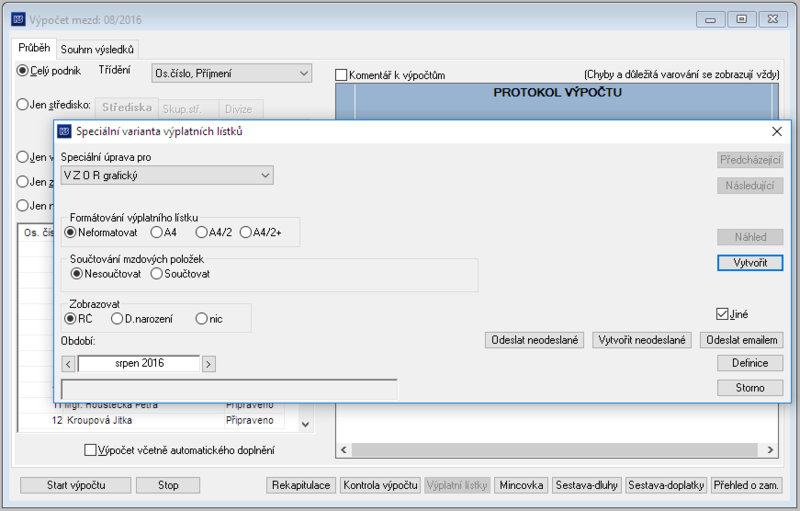Select employee row 'Kroupová Jitka'
This screenshot has width=800, height=511.
point(152,421)
